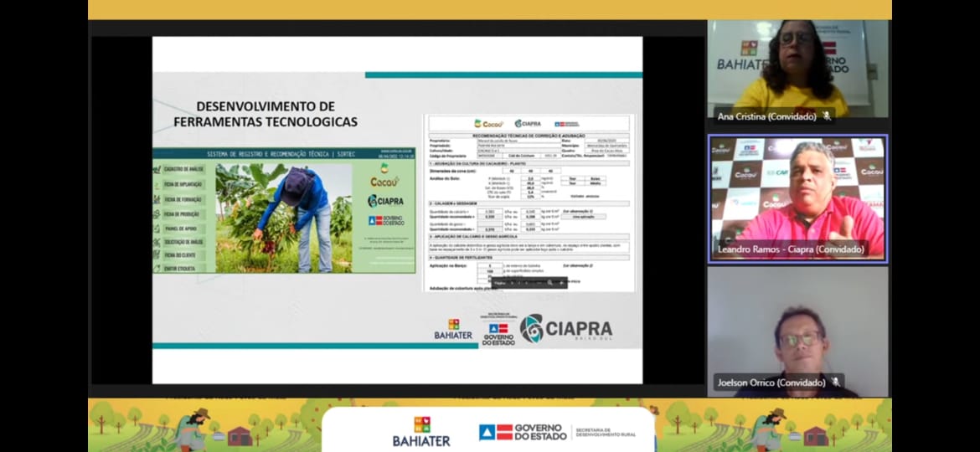Click the Solicitação de Análise menu icon

point(157,241)
